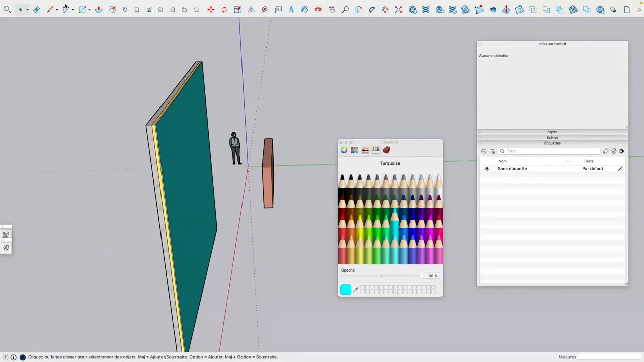
Task: Hide the Sans étiquette tag
Action: (486, 168)
